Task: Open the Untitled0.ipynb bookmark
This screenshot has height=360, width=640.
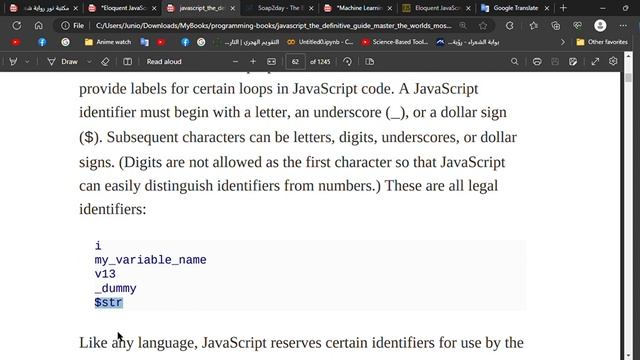Action: [x=320, y=42]
